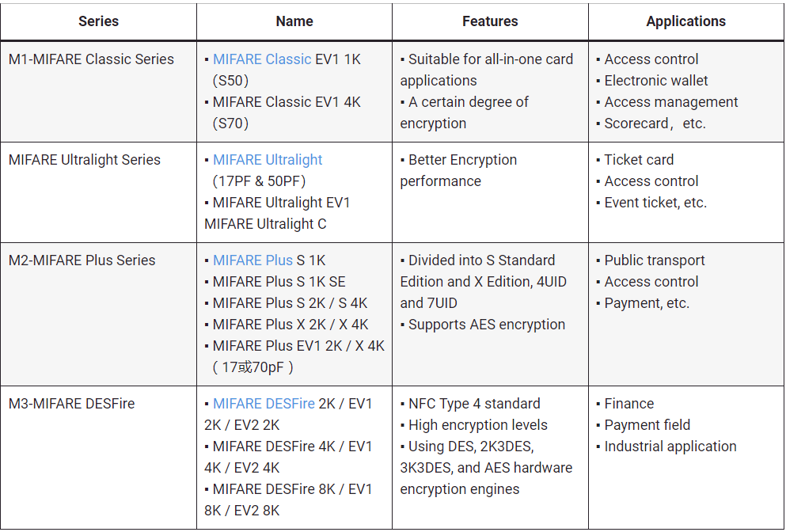Image resolution: width=786 pixels, height=532 pixels.
Task: Select the MIFARE Plus S 1K SE entry
Action: tap(279, 282)
